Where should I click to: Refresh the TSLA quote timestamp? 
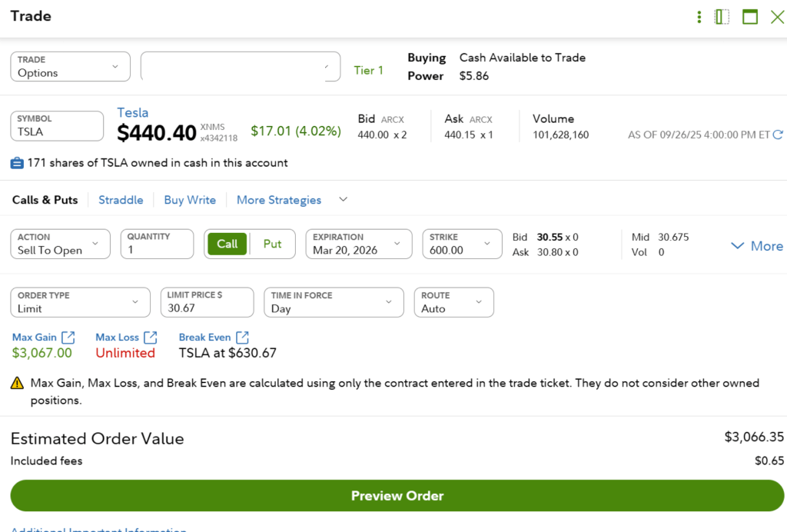778,135
